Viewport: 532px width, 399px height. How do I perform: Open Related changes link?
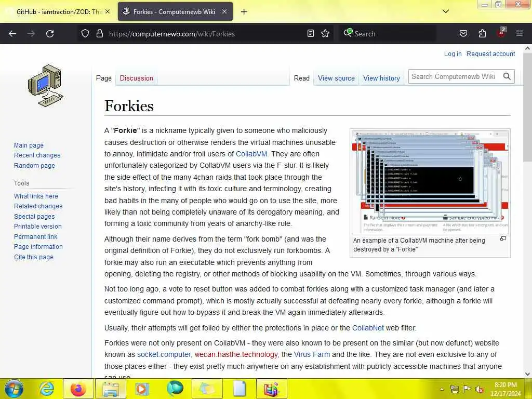38,206
